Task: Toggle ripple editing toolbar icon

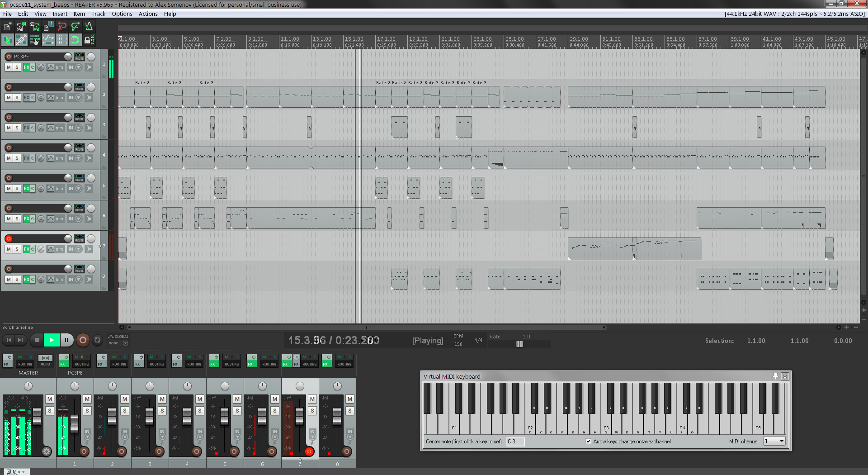Action: point(34,40)
